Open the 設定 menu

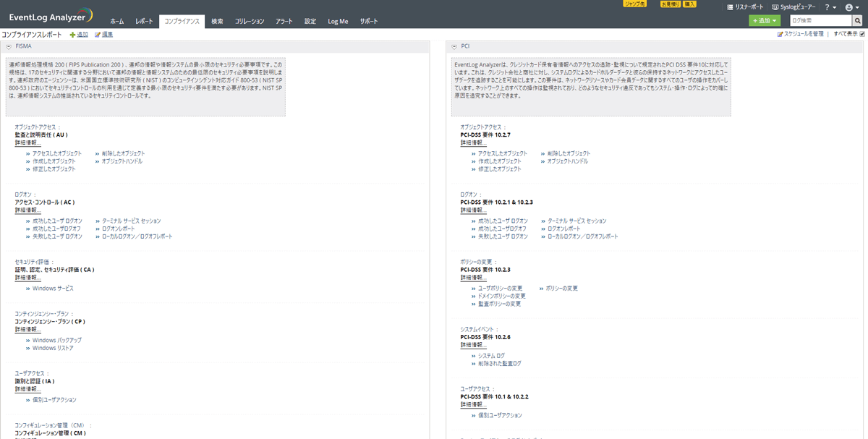coord(310,21)
